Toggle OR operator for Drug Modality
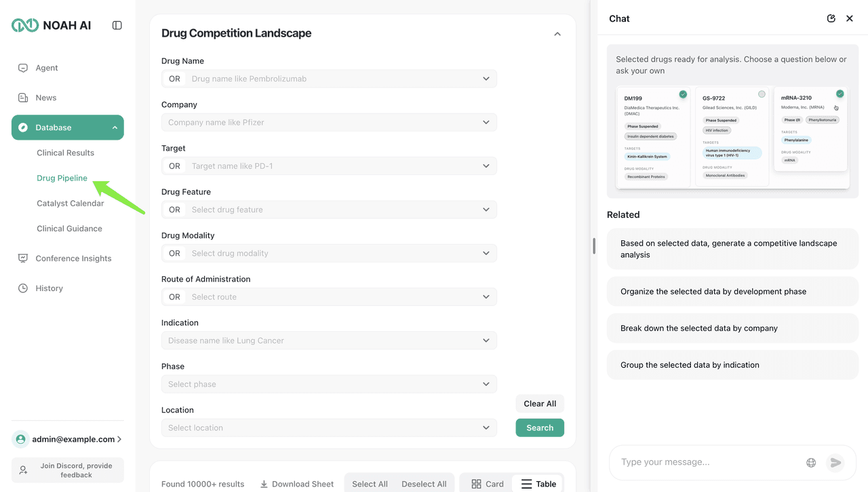 click(174, 253)
